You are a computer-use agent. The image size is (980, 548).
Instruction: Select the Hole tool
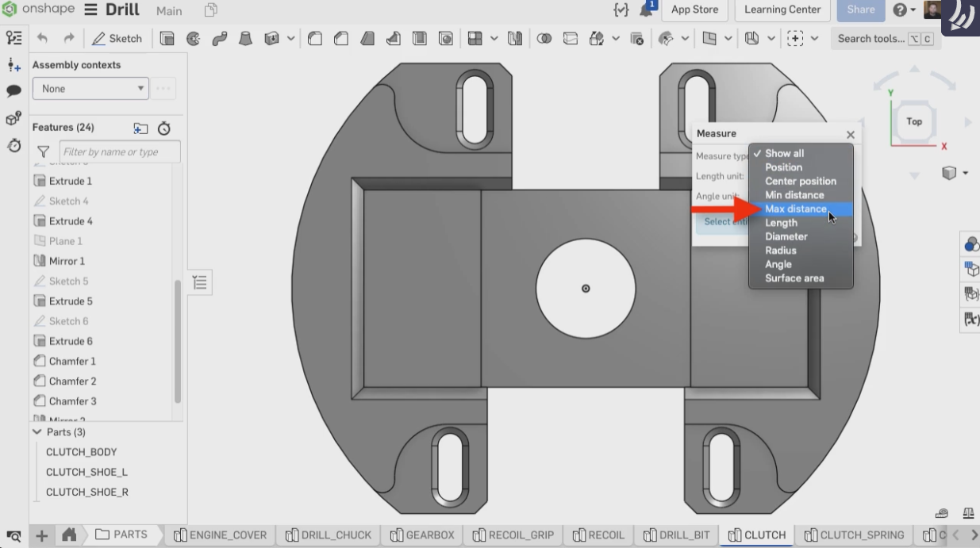click(446, 38)
